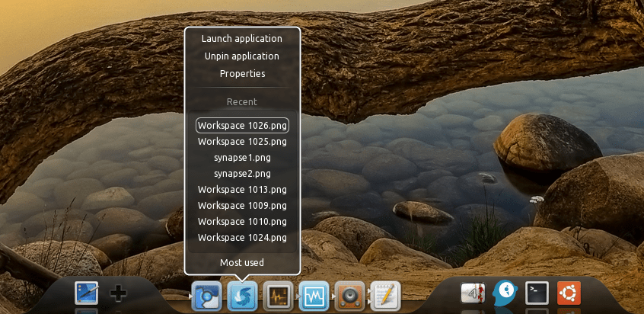
Task: Click the Shutter screenshot icon in dock
Action: coord(242,296)
